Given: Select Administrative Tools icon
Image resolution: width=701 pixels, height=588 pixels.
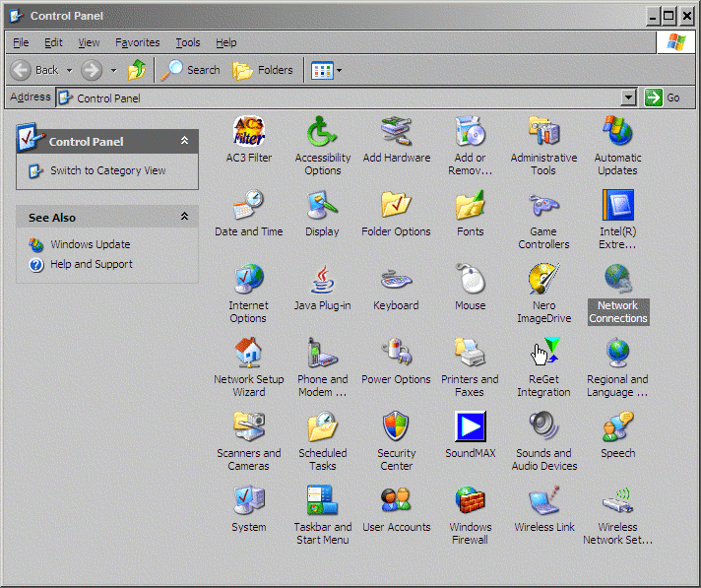Looking at the screenshot, I should click(543, 131).
